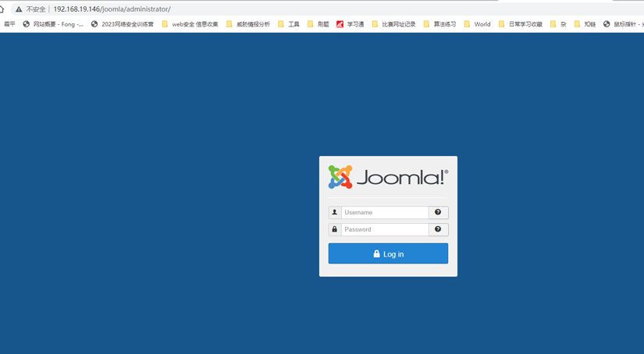Click the Joomla! logo

click(388, 177)
